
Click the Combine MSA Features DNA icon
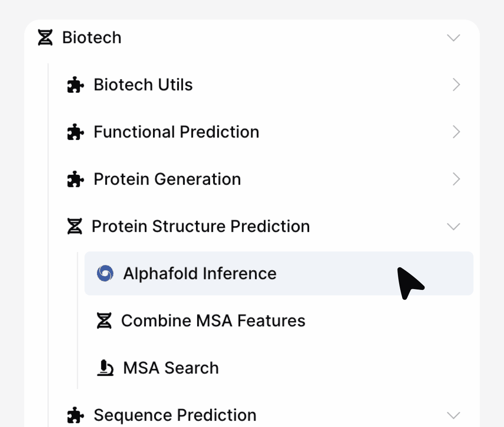click(x=104, y=321)
